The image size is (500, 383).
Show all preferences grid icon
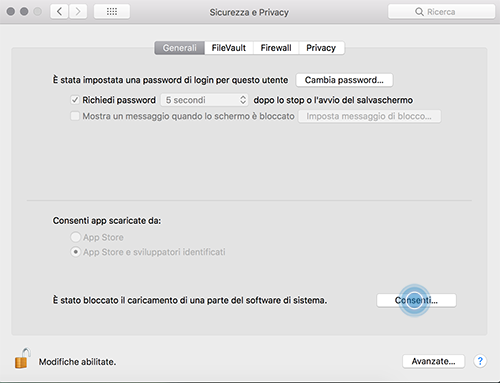pos(112,12)
